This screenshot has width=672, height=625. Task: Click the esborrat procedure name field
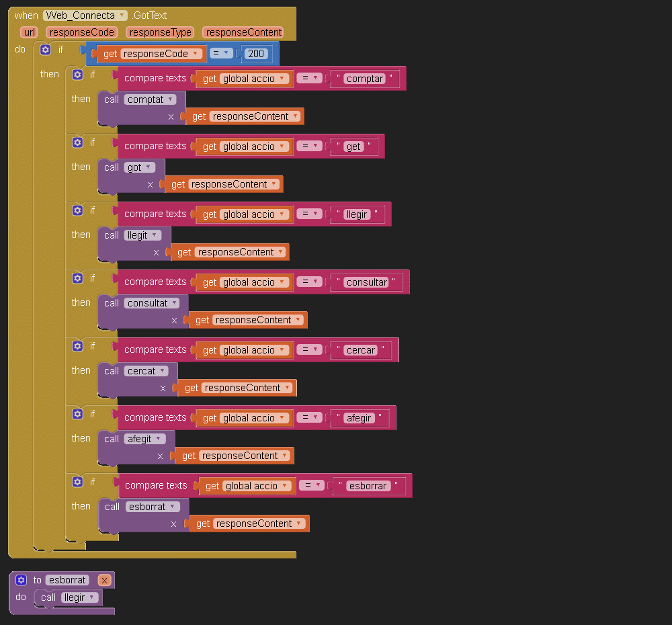point(67,580)
